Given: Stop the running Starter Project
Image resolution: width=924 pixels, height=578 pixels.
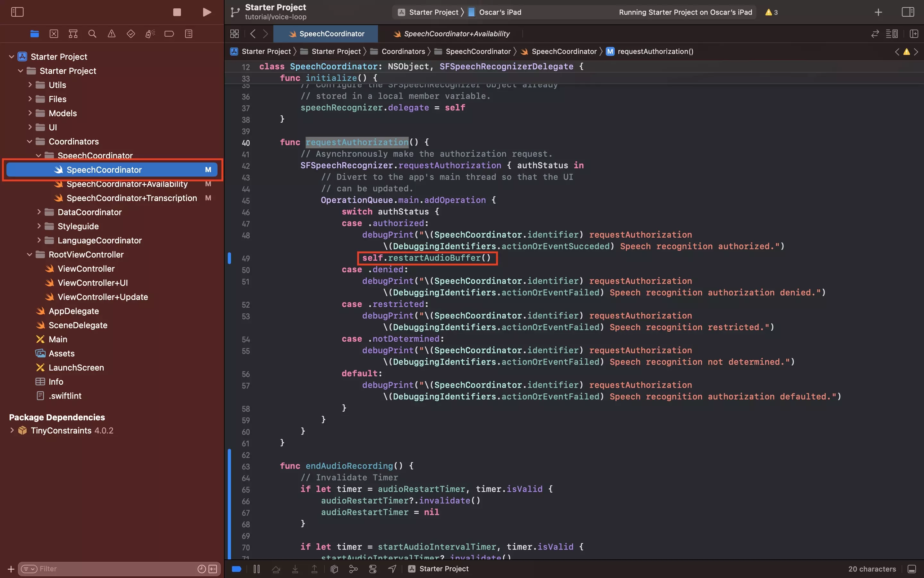Looking at the screenshot, I should (177, 12).
